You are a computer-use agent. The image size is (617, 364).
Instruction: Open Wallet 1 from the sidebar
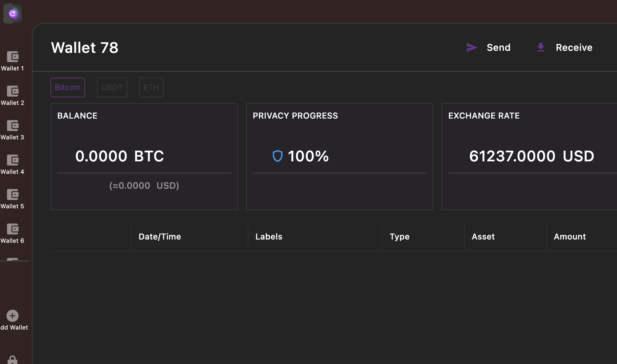point(12,57)
